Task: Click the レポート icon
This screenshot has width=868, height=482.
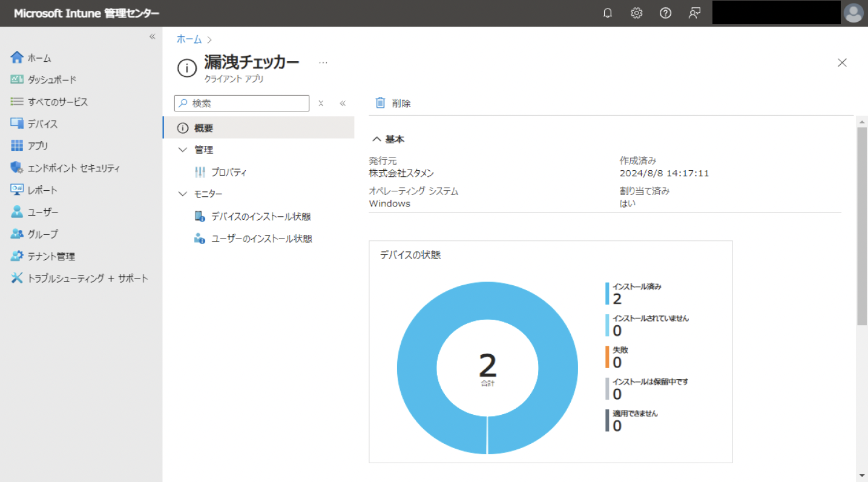Action: [17, 190]
